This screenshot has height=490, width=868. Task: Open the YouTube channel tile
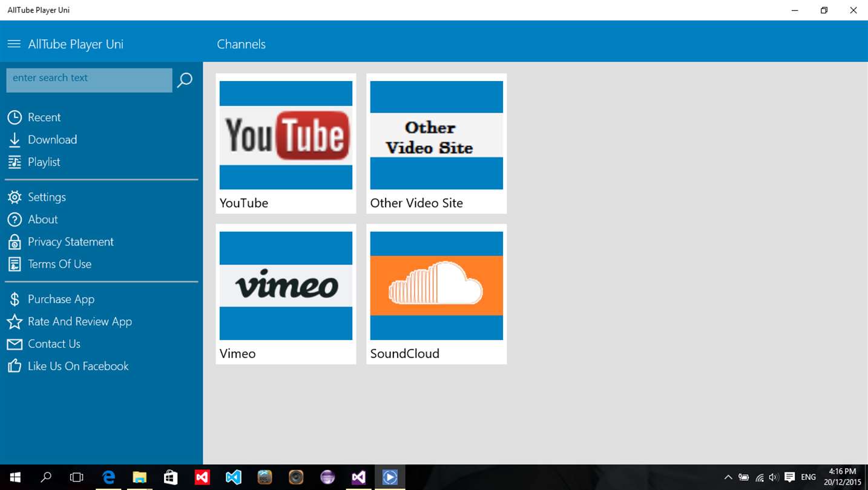(286, 143)
